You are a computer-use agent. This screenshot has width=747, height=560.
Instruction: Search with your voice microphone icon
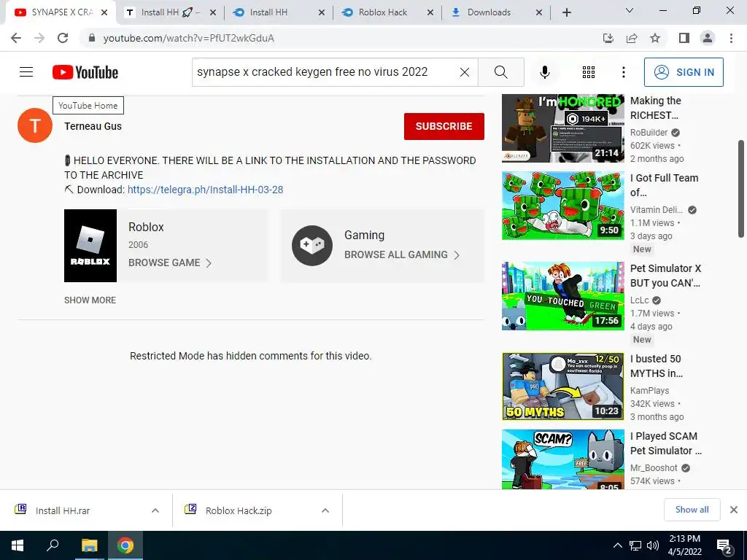(544, 72)
